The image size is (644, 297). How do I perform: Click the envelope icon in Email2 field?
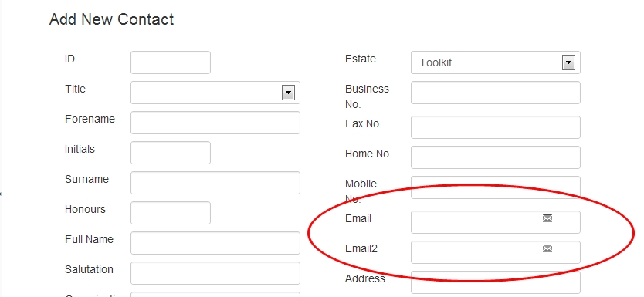click(547, 248)
